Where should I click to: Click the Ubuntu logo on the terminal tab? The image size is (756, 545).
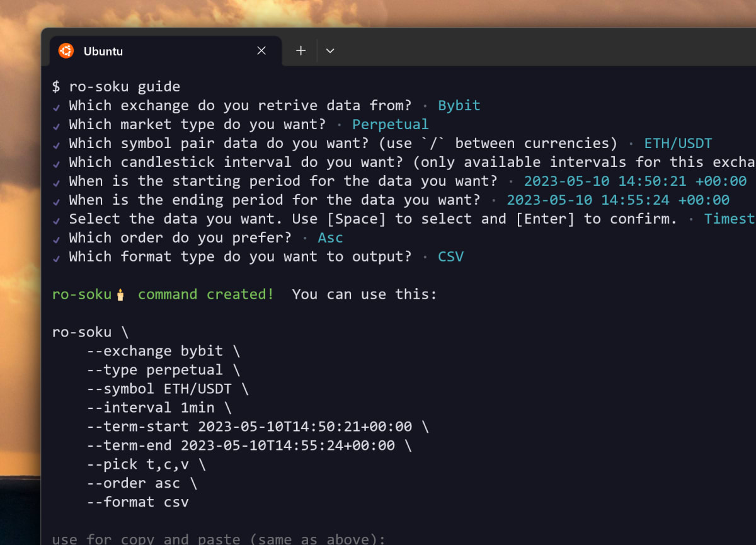point(66,50)
